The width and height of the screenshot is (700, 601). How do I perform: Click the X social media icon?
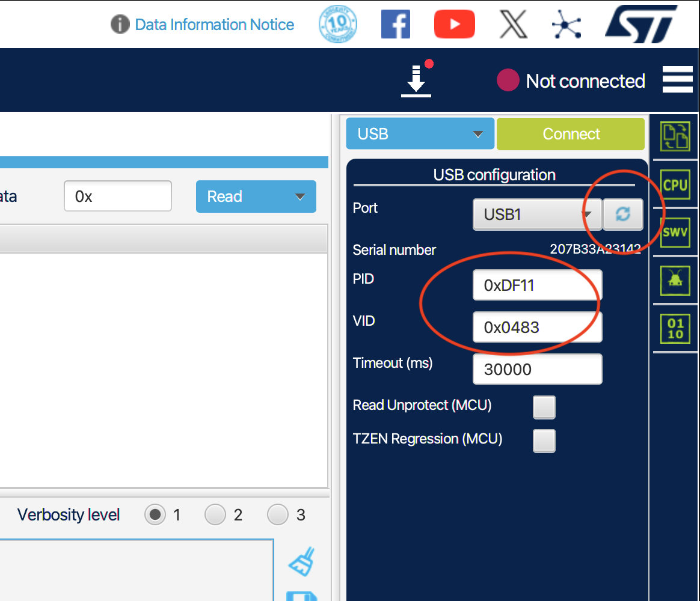[514, 25]
